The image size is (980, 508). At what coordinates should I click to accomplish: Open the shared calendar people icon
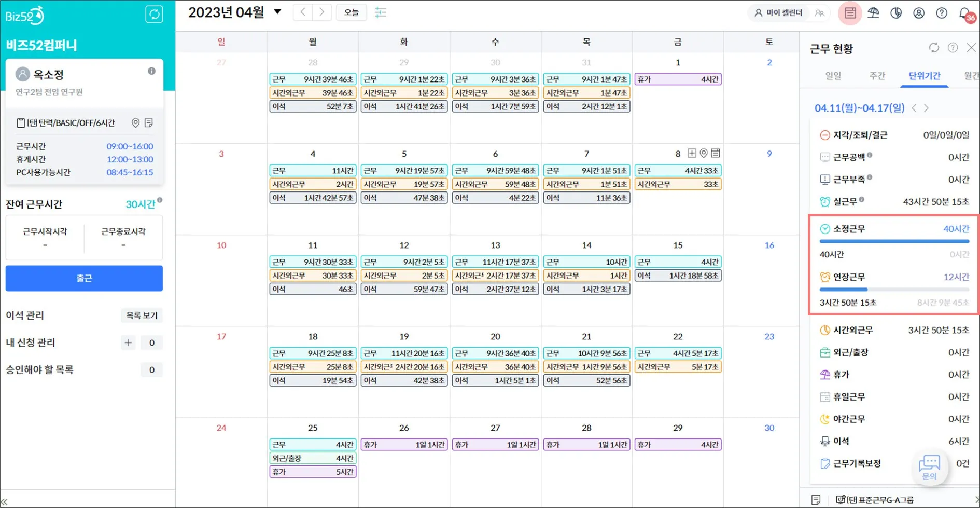point(820,13)
